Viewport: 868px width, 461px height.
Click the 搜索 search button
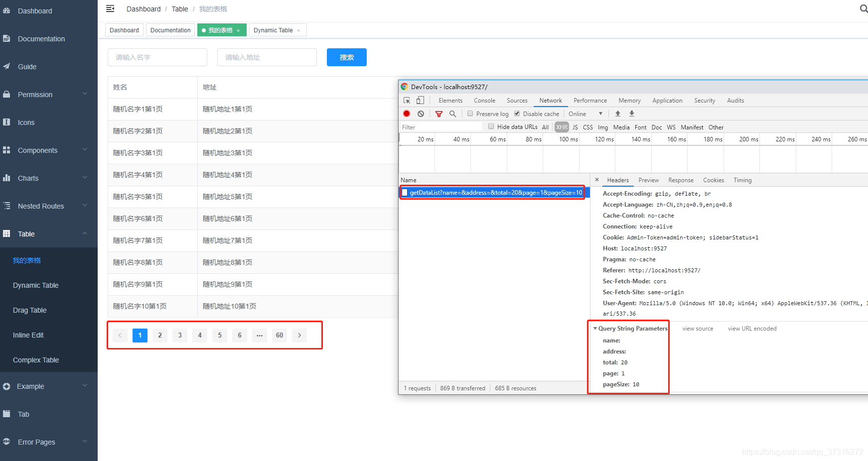(x=346, y=57)
